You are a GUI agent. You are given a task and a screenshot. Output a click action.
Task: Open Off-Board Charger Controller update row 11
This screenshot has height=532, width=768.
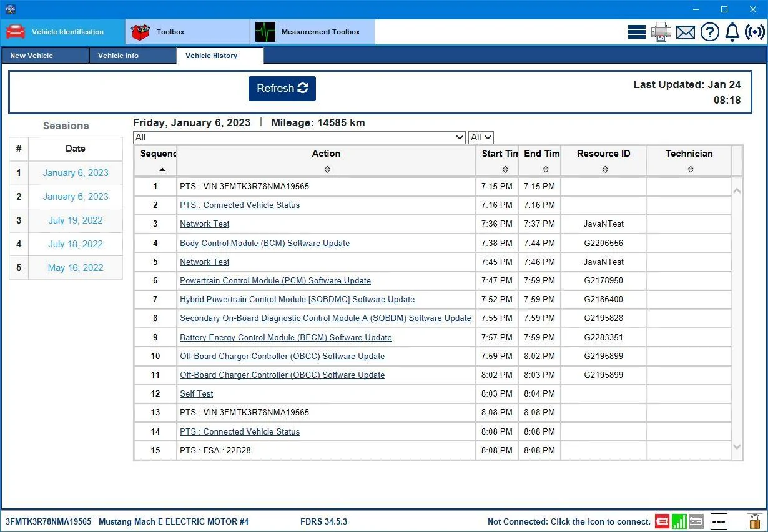(282, 375)
